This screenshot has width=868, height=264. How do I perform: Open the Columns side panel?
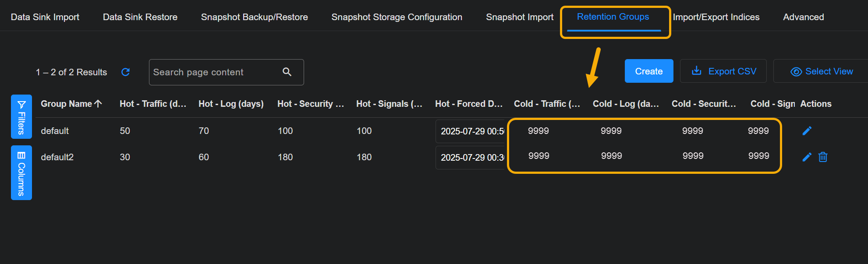click(x=21, y=173)
